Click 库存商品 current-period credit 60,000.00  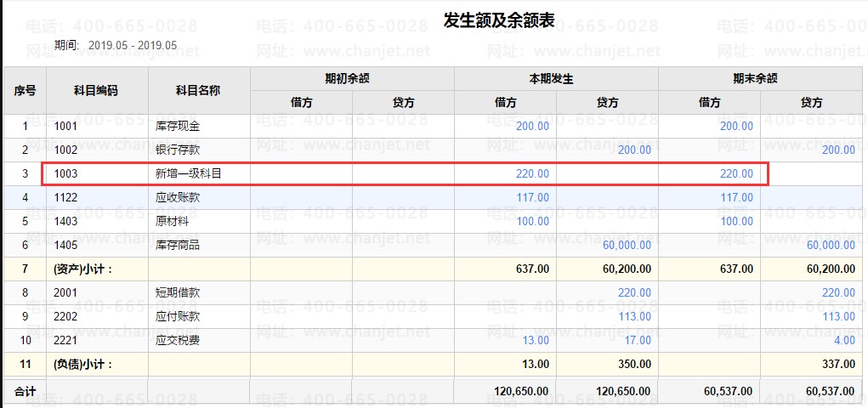[627, 245]
